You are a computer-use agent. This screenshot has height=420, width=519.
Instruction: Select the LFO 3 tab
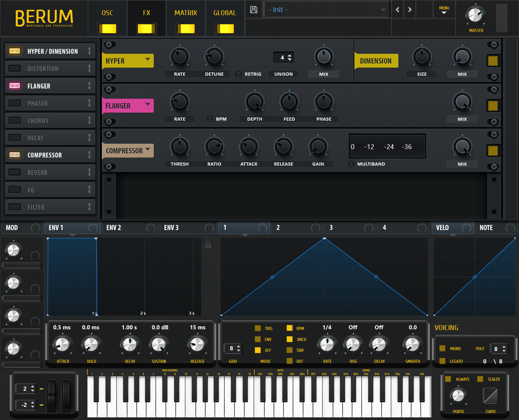point(350,228)
